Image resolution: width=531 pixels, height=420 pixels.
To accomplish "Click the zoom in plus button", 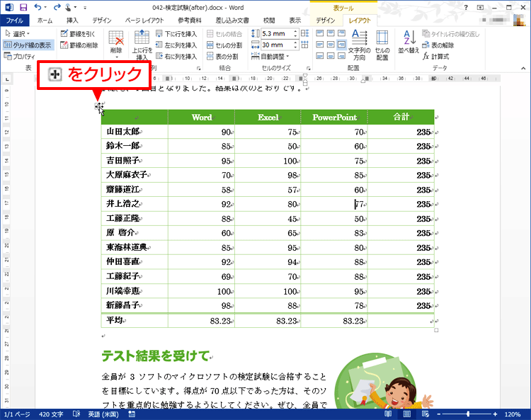I will pyautogui.click(x=495, y=414).
